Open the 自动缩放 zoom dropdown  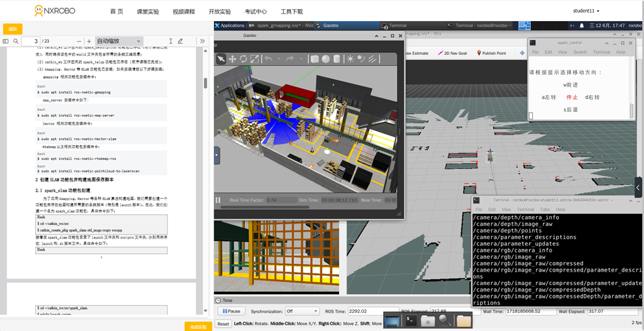click(x=118, y=42)
